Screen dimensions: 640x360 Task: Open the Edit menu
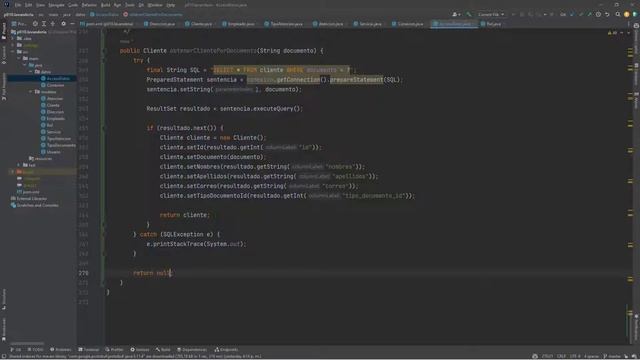pos(28,5)
